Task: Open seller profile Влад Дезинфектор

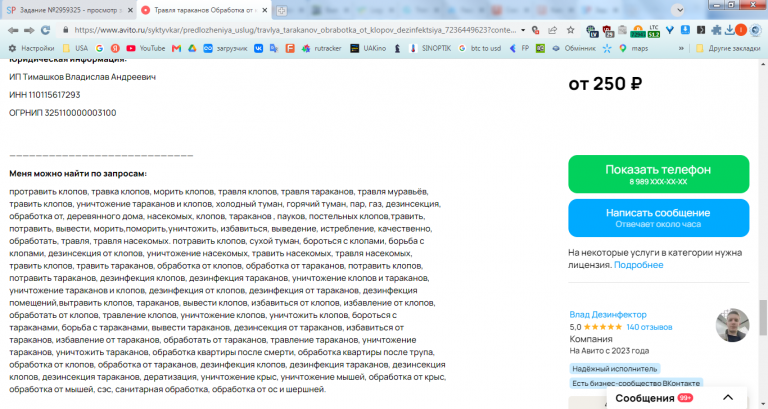Action: (x=608, y=314)
